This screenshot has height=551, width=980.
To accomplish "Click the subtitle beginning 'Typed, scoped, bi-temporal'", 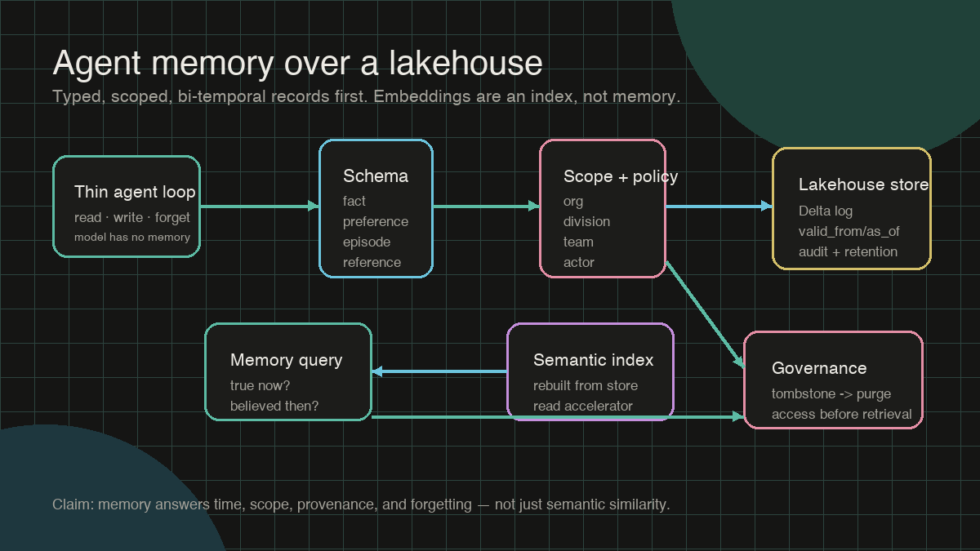I will [x=366, y=96].
